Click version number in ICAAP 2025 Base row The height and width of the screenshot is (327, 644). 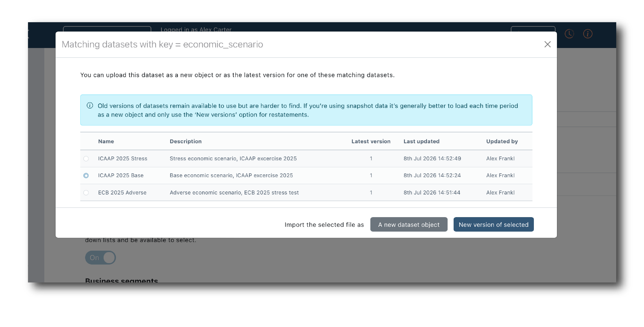pos(371,176)
